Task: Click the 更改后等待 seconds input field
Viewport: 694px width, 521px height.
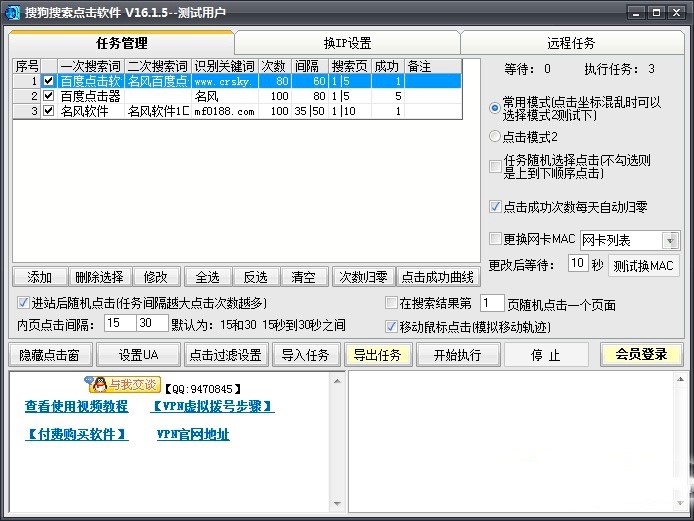Action: [x=577, y=264]
